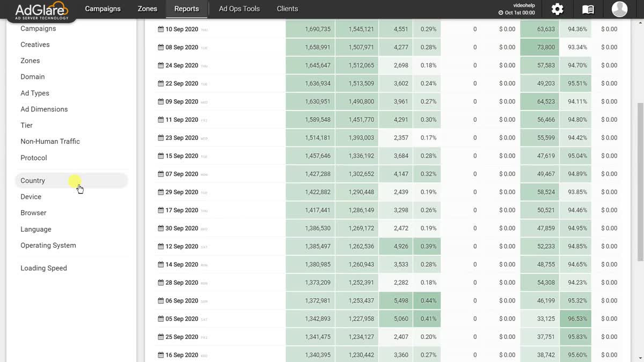644x362 pixels.
Task: Select the 96.53% cell for 05 Sep
Action: point(576,319)
